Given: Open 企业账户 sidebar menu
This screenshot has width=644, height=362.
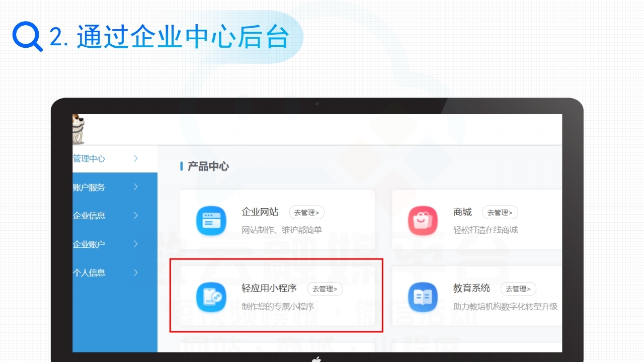Looking at the screenshot, I should pos(115,244).
